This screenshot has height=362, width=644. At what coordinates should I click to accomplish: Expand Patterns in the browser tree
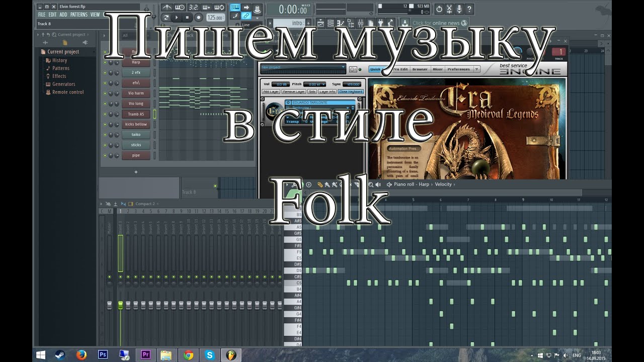pos(61,68)
